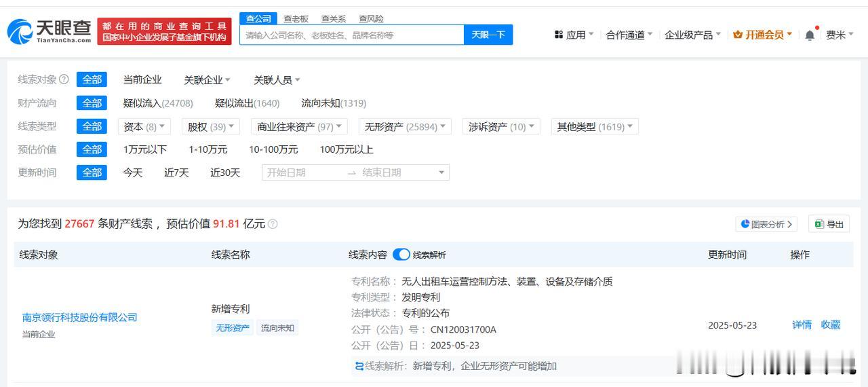Open 南京领行科技股份有限公司 company link

point(80,317)
